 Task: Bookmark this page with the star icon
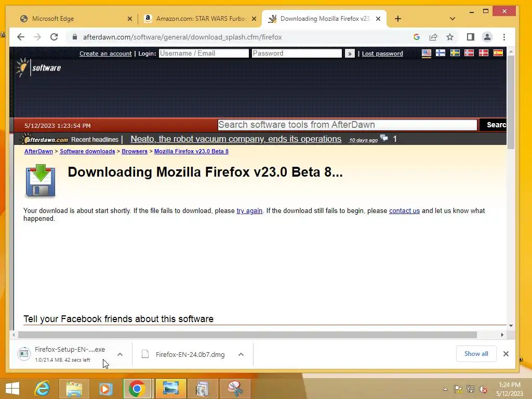[x=450, y=37]
